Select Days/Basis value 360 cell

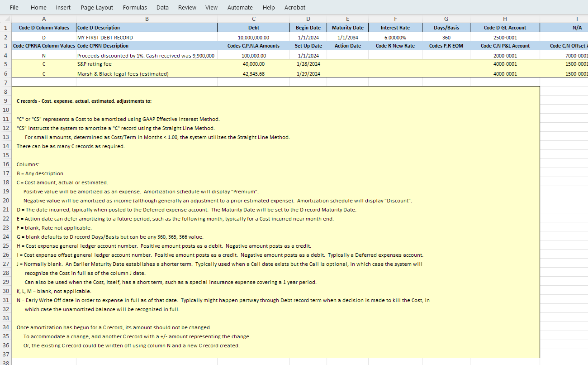(446, 38)
